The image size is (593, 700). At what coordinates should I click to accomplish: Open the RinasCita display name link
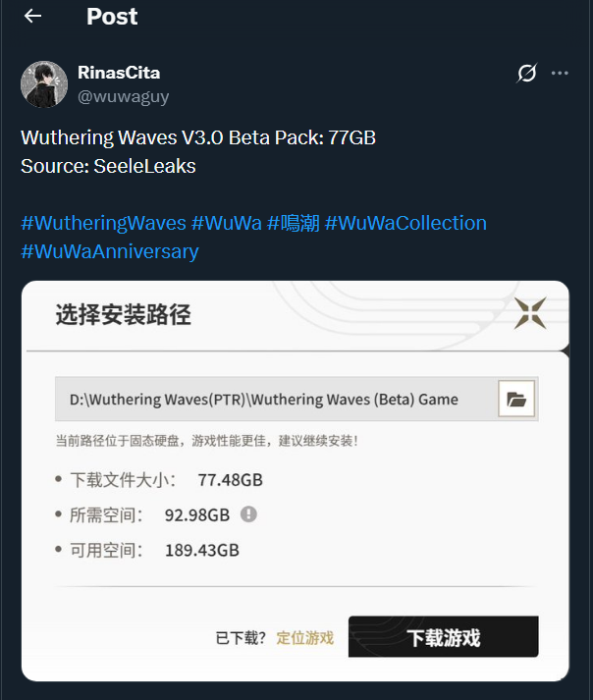pos(119,73)
